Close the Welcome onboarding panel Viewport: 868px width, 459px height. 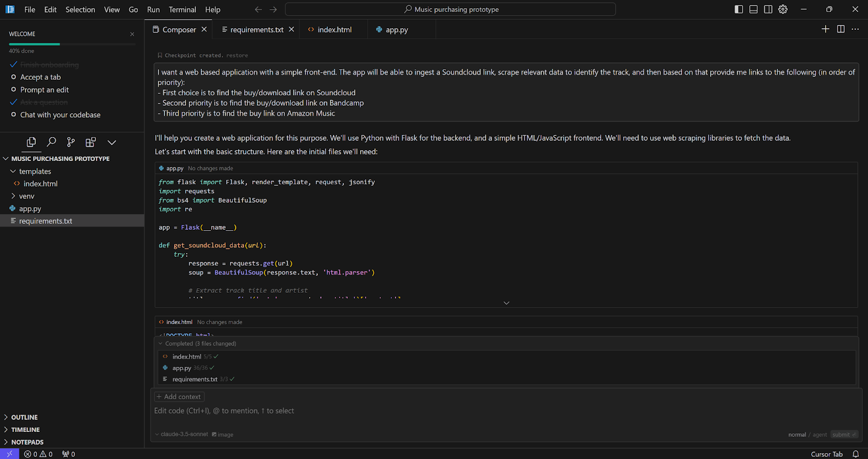[132, 34]
